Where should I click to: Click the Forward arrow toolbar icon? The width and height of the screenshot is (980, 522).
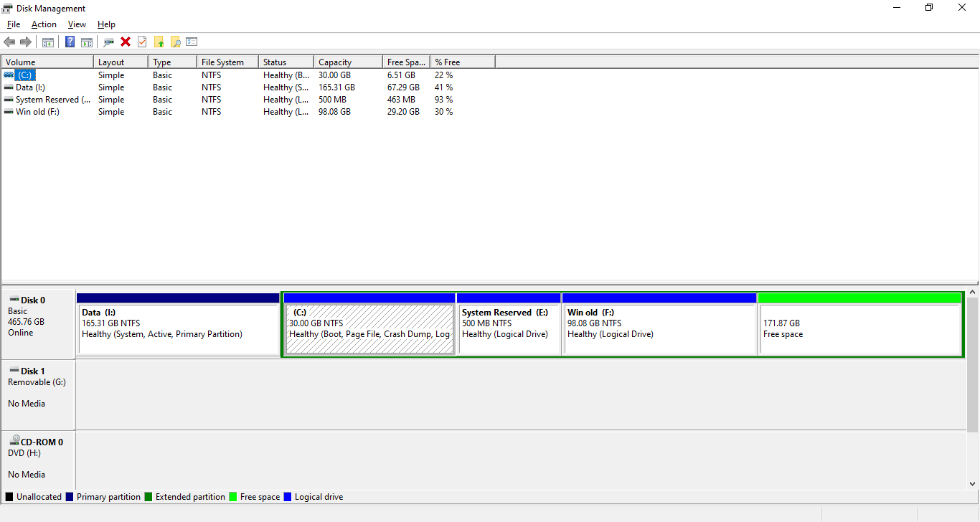click(x=26, y=42)
